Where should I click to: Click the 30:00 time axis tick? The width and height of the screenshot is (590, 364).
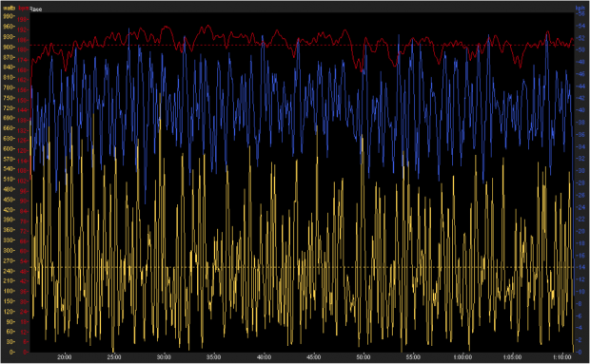click(x=164, y=356)
